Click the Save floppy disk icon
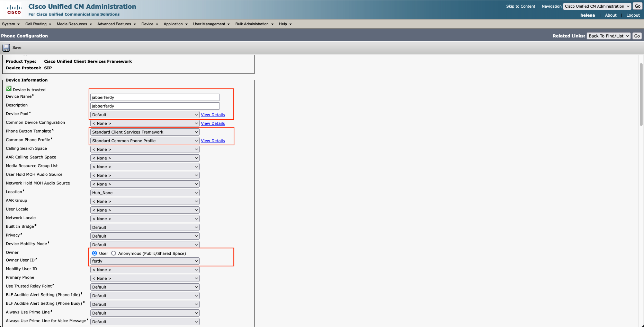 tap(6, 48)
